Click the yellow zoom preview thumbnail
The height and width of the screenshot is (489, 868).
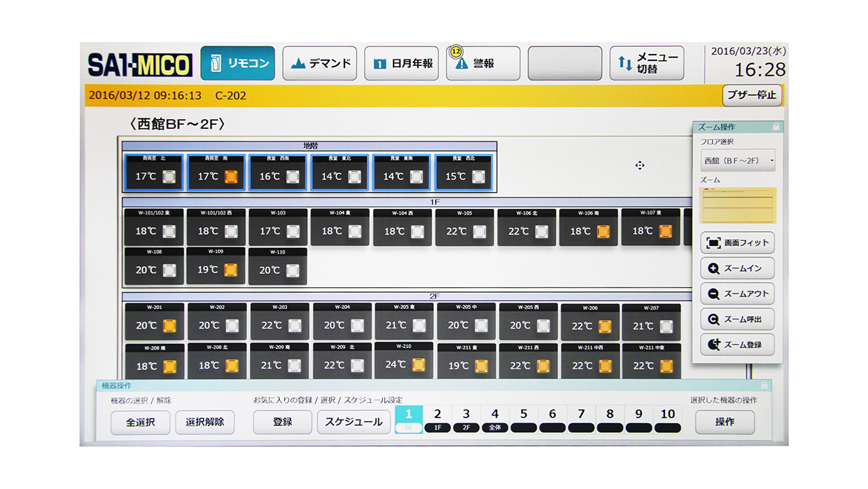pyautogui.click(x=738, y=205)
